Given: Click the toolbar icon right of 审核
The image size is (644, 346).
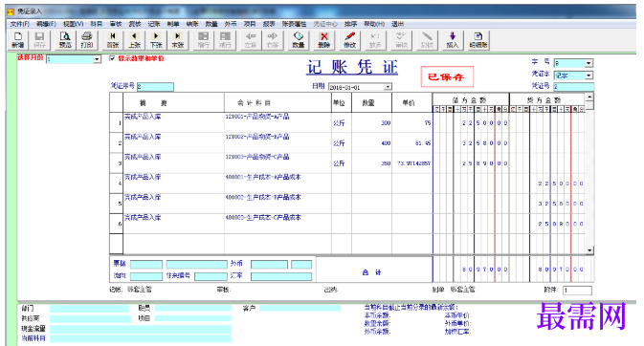Looking at the screenshot, I should pyautogui.click(x=427, y=40).
